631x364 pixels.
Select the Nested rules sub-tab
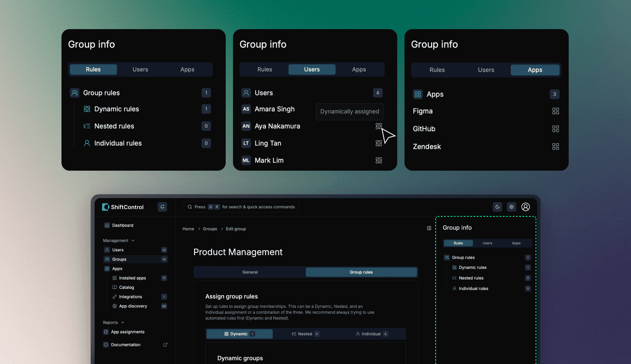click(306, 334)
